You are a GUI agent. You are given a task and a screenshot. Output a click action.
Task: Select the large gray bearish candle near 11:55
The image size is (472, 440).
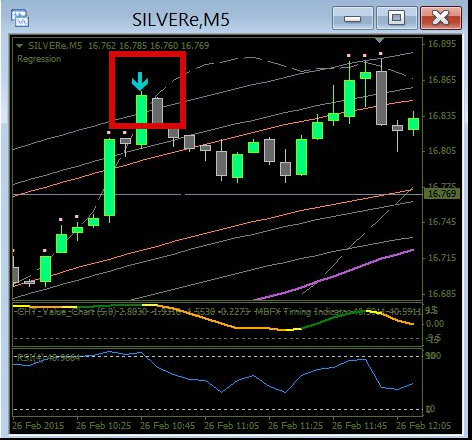[381, 98]
